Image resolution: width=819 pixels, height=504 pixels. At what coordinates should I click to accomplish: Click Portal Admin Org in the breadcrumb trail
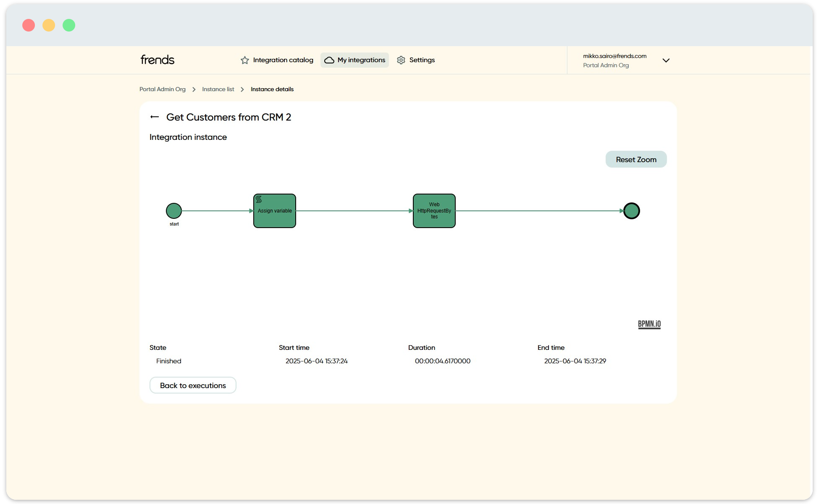pyautogui.click(x=163, y=89)
